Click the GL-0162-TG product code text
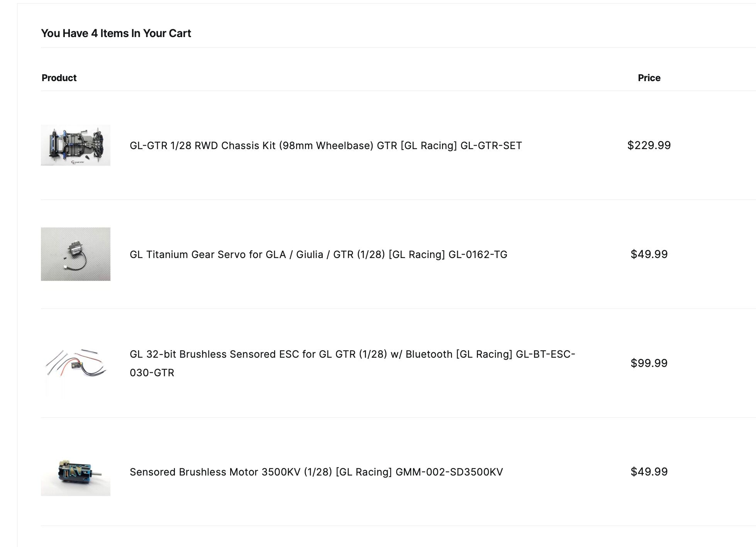This screenshot has height=547, width=756. tap(478, 255)
